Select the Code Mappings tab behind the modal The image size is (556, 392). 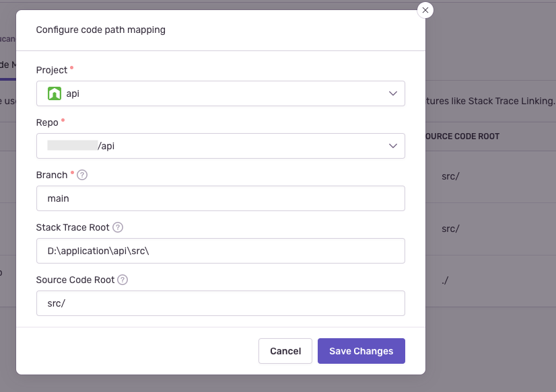[7, 65]
